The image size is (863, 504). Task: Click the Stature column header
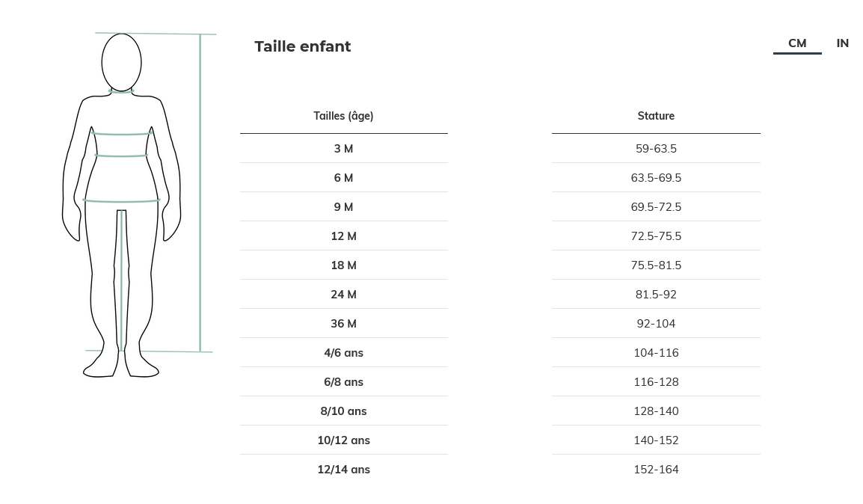point(656,116)
